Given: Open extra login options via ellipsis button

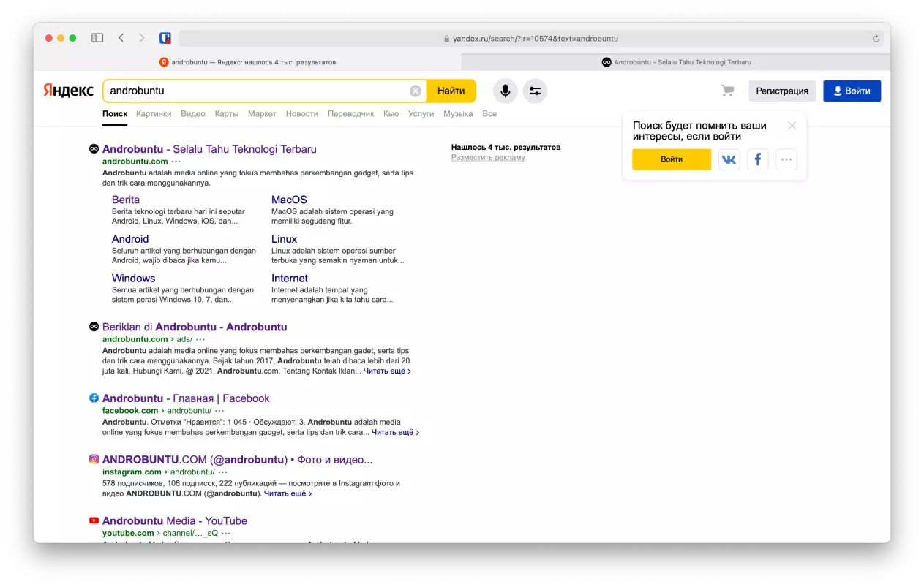Looking at the screenshot, I should pos(786,159).
